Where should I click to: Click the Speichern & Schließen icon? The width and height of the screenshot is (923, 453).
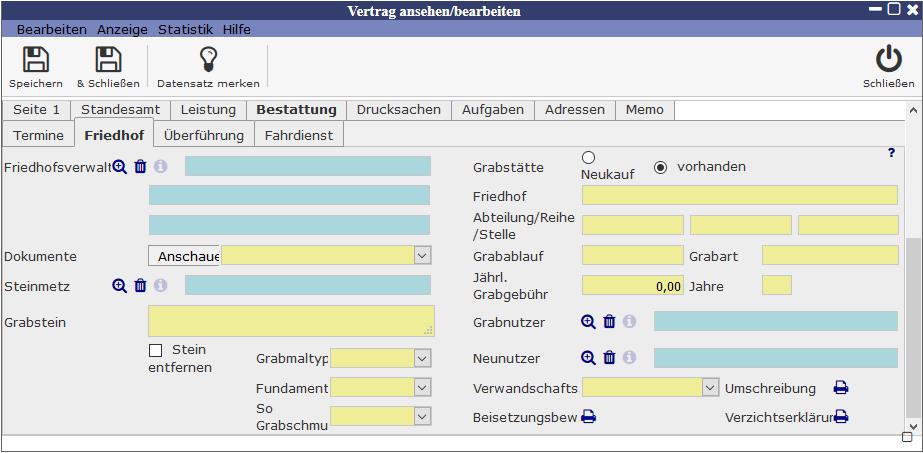(108, 60)
